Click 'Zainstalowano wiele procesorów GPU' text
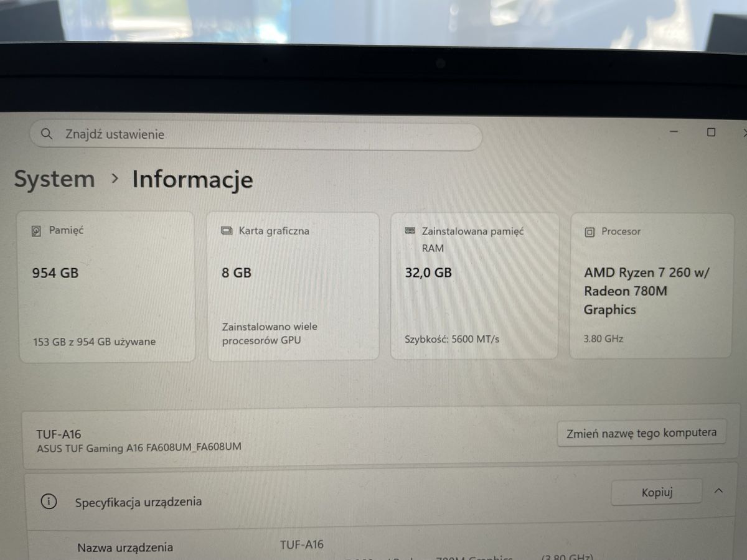The image size is (747, 560). [x=270, y=334]
